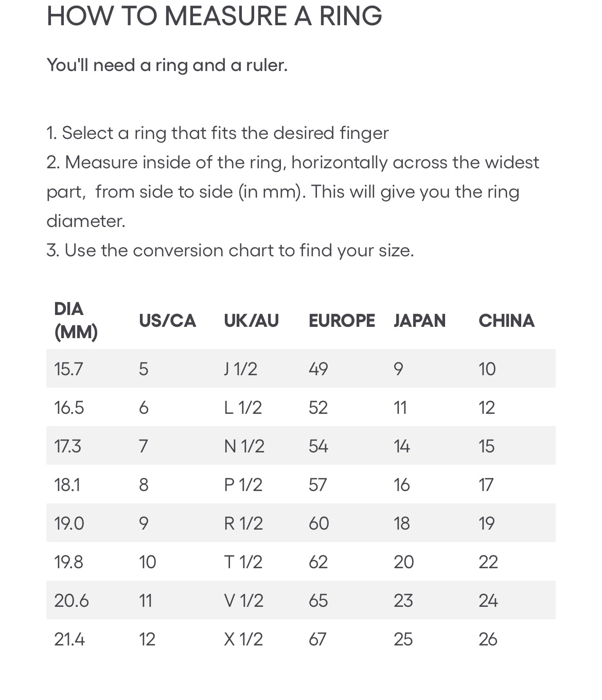Viewport: 602px width, 700px height.
Task: Select US size 7 cell
Action: [143, 446]
